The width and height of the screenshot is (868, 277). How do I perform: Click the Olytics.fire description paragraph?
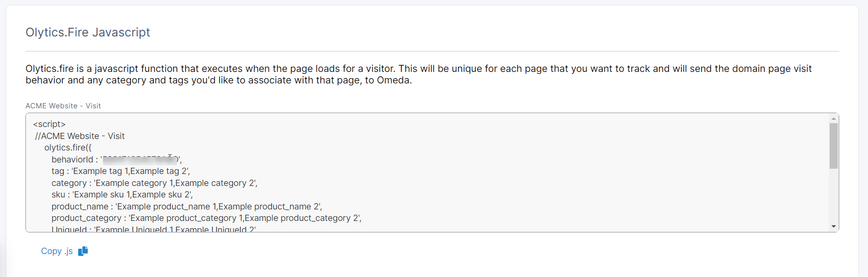point(418,74)
